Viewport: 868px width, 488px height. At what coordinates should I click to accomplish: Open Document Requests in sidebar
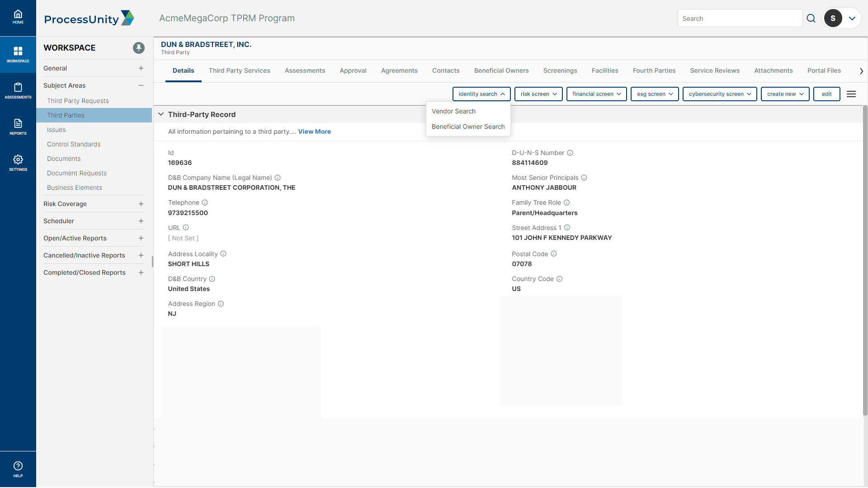pos(77,173)
